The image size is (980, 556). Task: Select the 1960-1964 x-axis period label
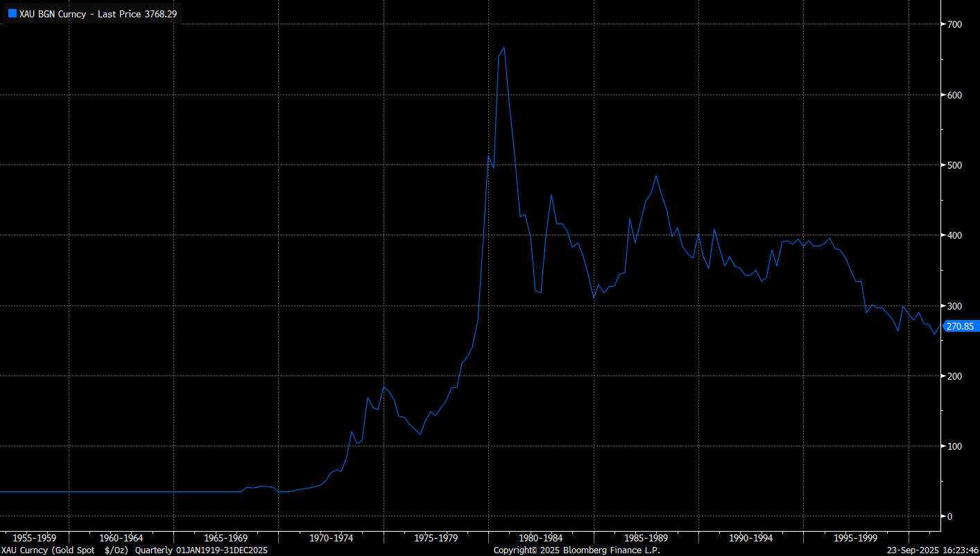coord(121,538)
